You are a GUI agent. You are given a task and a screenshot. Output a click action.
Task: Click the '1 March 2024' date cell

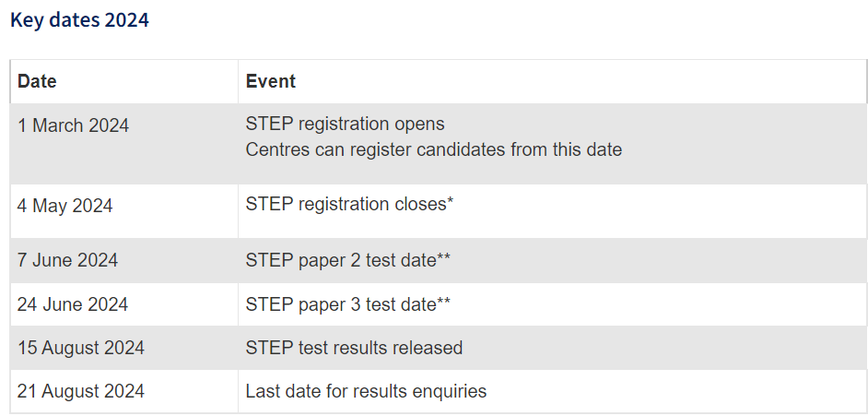[74, 125]
